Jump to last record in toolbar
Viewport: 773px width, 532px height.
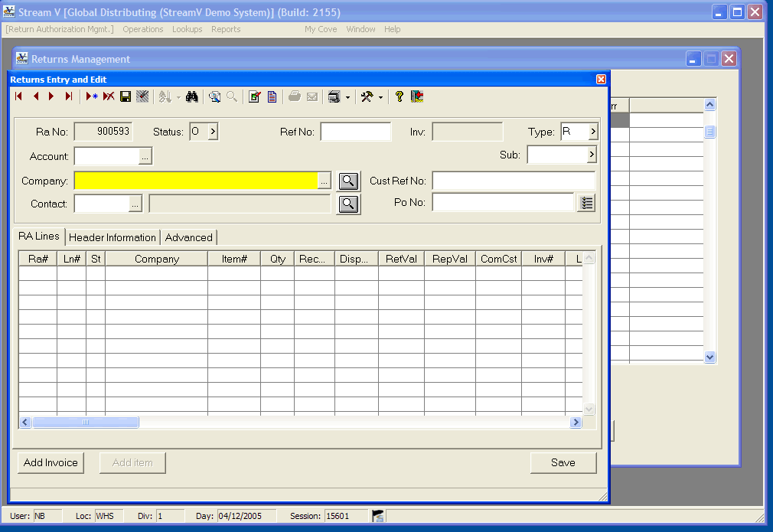tap(69, 96)
